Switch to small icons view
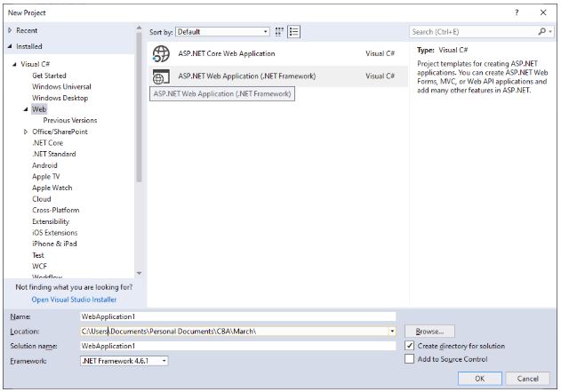 click(279, 32)
